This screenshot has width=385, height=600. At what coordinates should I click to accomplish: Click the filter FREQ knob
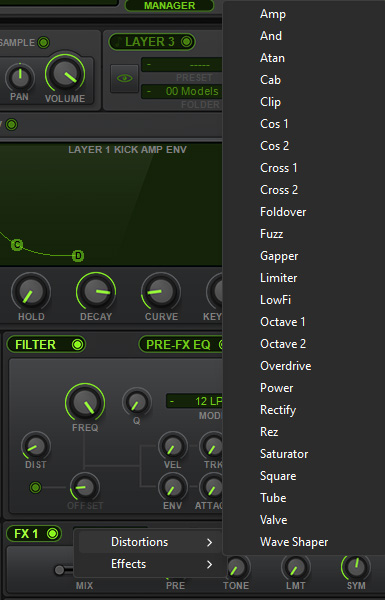[x=85, y=403]
